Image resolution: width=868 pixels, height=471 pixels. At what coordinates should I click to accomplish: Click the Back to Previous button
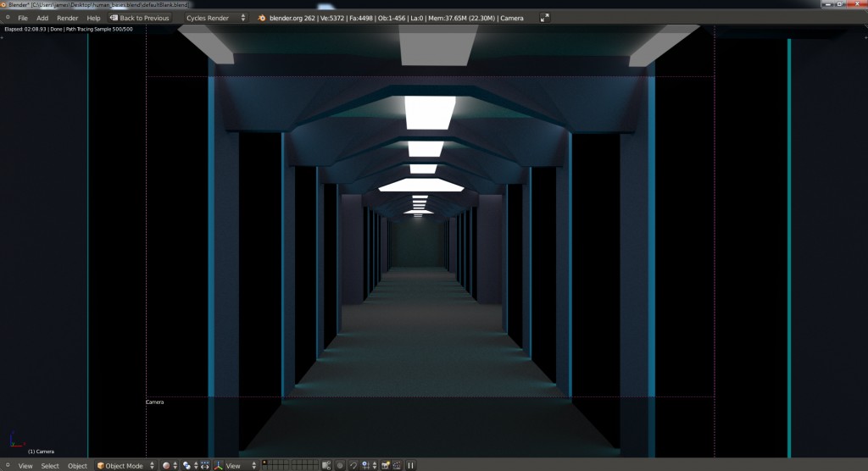(140, 18)
